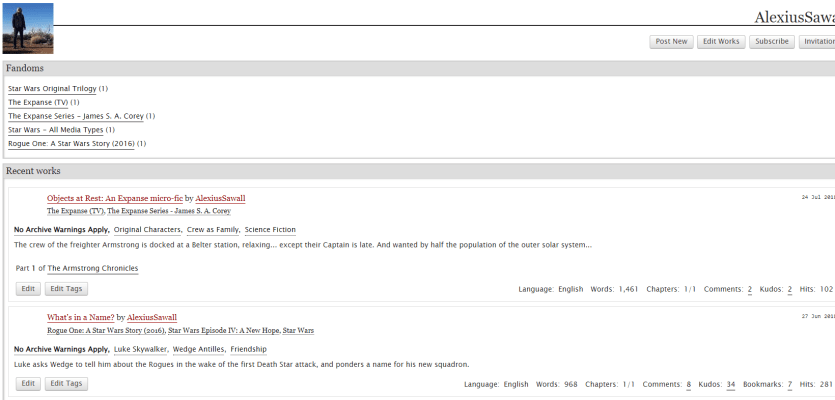Open What's in a Name? work

coord(80,318)
